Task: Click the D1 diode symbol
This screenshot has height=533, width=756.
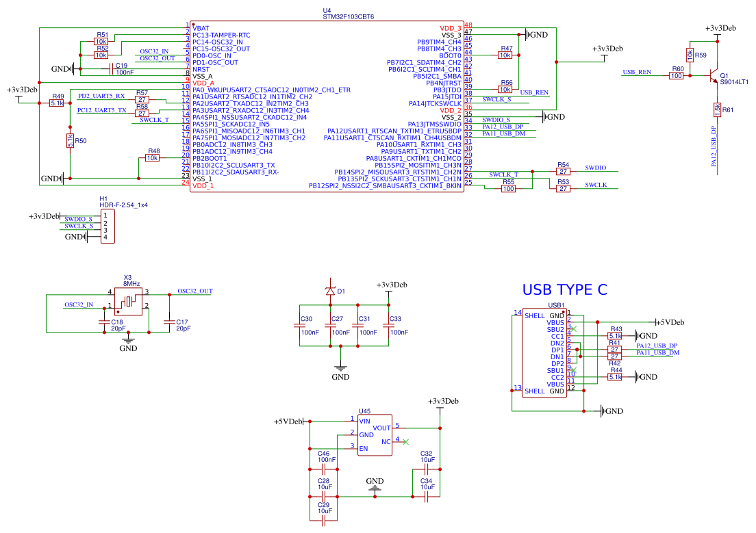Action: (x=331, y=291)
